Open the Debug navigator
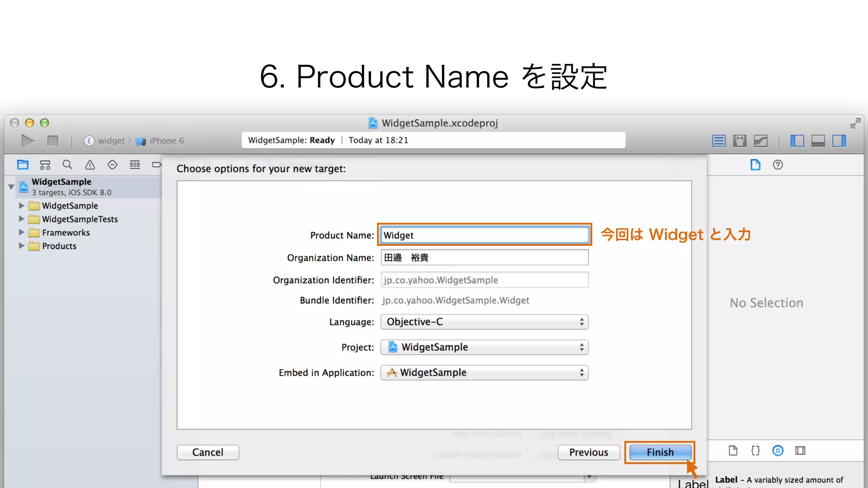The image size is (868, 488). point(135,165)
